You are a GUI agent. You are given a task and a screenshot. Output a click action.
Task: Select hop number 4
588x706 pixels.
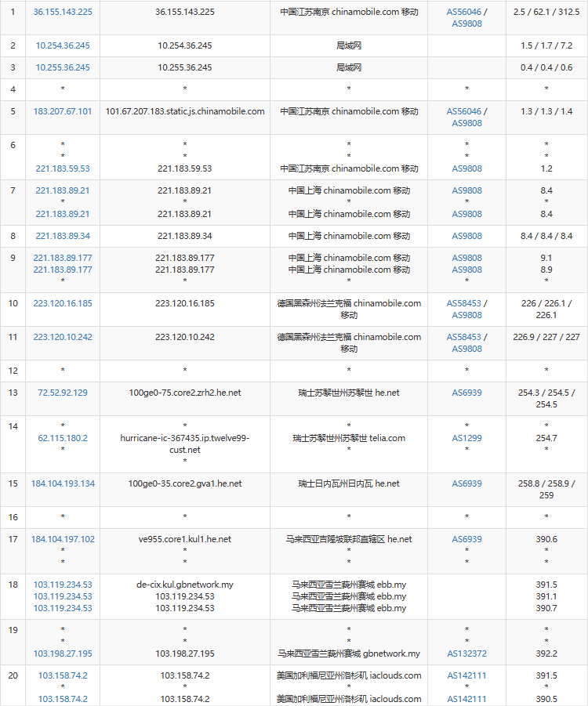coord(13,89)
